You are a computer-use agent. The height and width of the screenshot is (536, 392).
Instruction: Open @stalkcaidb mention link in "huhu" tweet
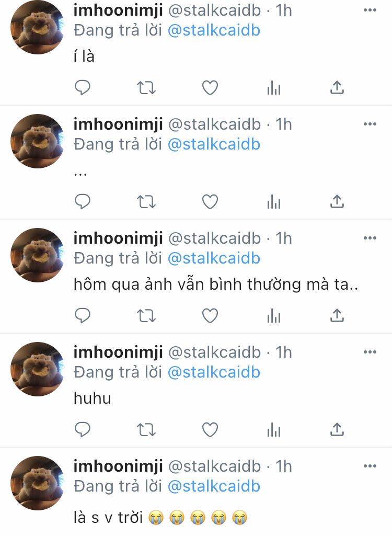pos(214,372)
